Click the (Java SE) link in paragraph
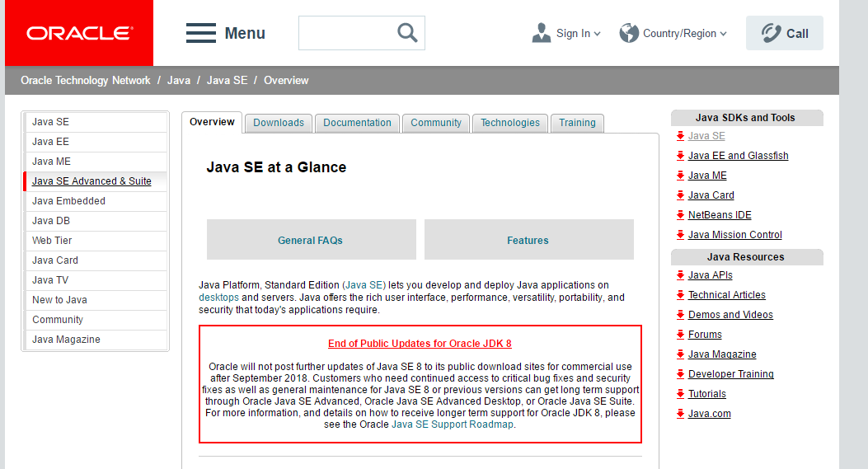 point(364,285)
